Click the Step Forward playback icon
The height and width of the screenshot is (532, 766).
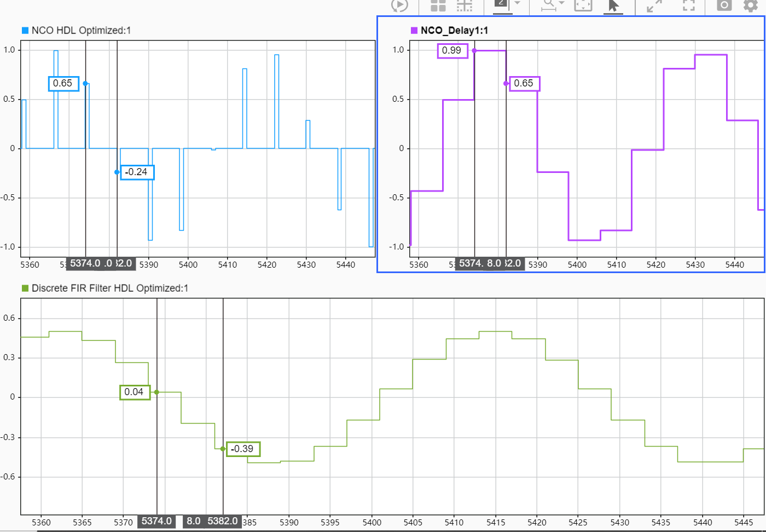[x=399, y=6]
